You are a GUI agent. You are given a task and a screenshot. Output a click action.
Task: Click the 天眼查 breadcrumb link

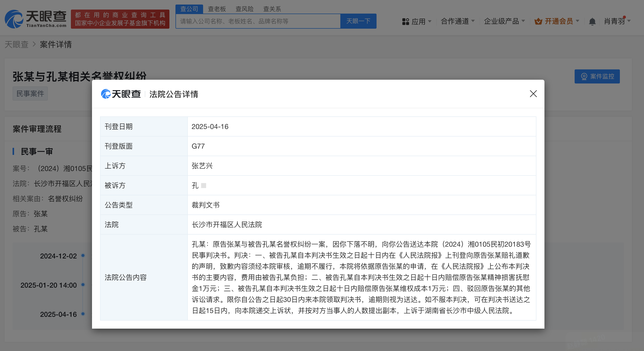pyautogui.click(x=16, y=45)
